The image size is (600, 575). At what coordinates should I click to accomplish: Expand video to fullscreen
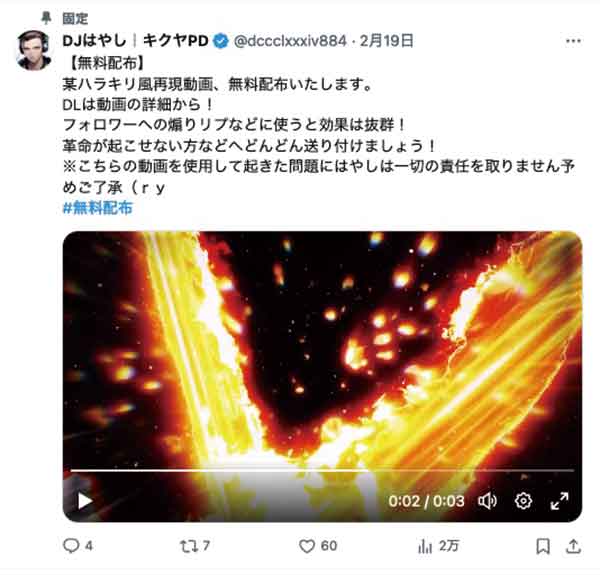559,501
